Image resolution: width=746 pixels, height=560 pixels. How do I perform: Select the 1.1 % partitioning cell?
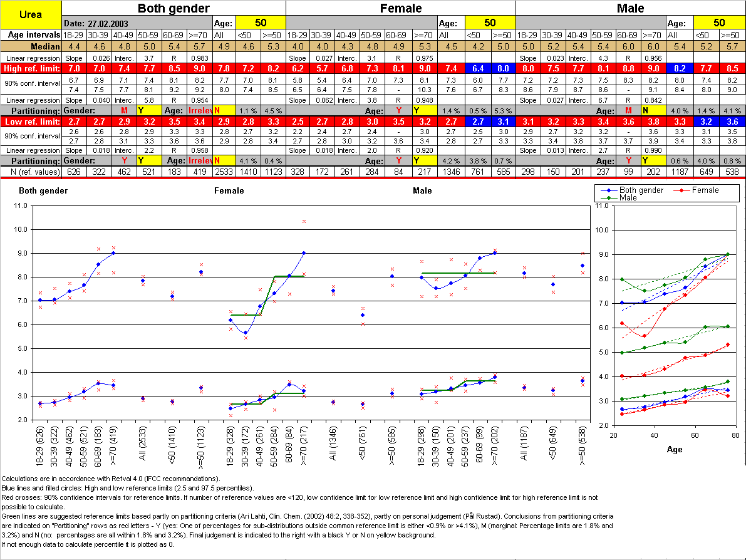(248, 111)
